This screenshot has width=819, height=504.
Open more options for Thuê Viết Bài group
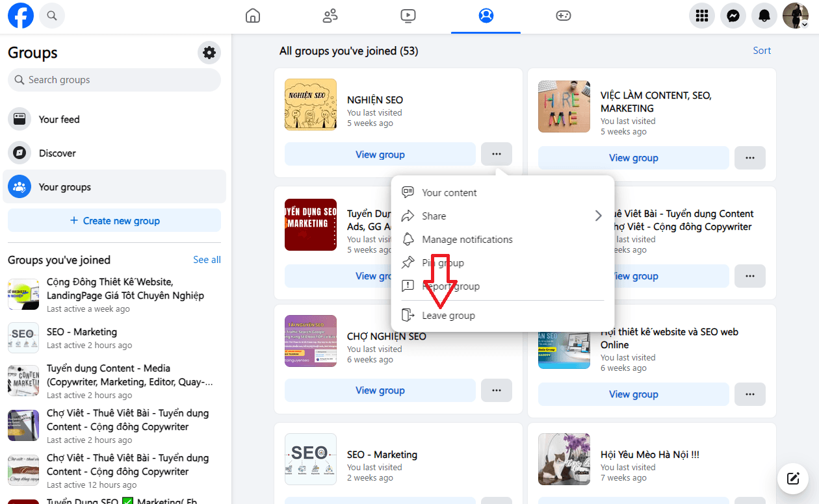[x=750, y=276]
